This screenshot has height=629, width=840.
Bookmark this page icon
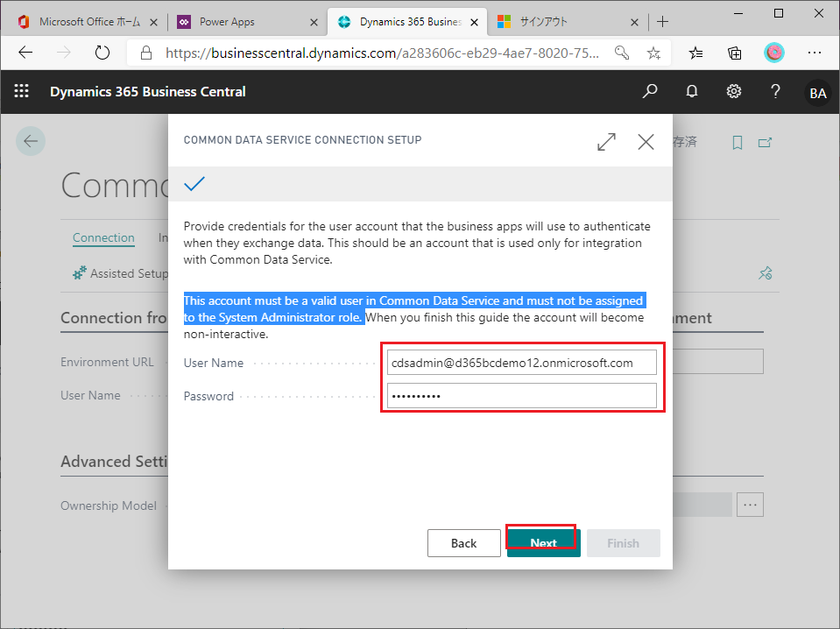click(x=738, y=143)
